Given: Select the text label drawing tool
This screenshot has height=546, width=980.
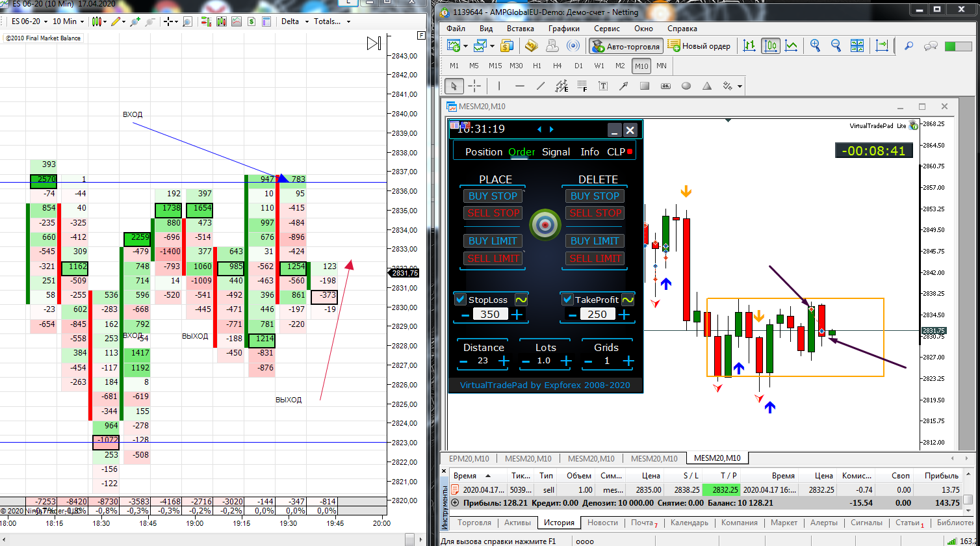Looking at the screenshot, I should pyautogui.click(x=603, y=85).
